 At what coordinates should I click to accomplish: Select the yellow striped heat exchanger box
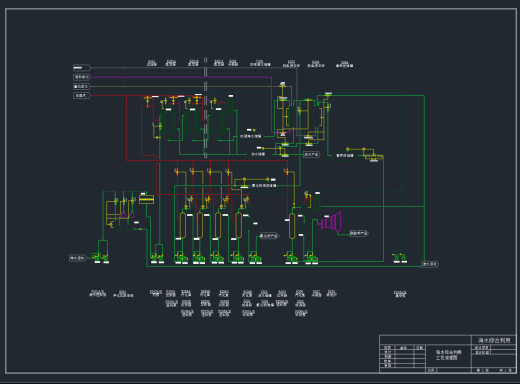click(146, 199)
